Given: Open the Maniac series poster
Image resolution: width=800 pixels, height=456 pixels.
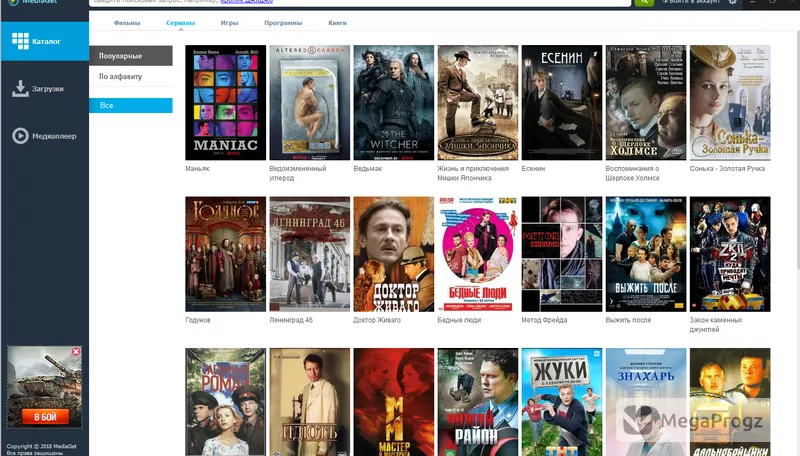Looking at the screenshot, I should click(226, 103).
